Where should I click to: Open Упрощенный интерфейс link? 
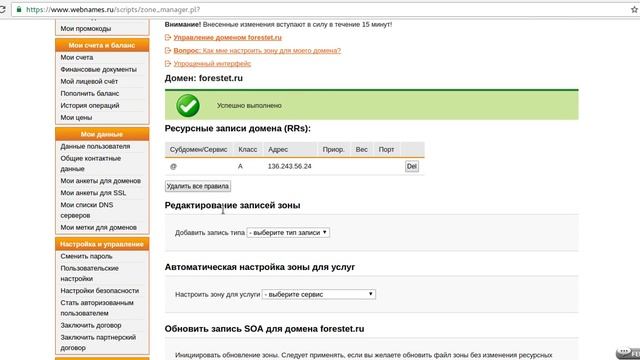coord(212,64)
